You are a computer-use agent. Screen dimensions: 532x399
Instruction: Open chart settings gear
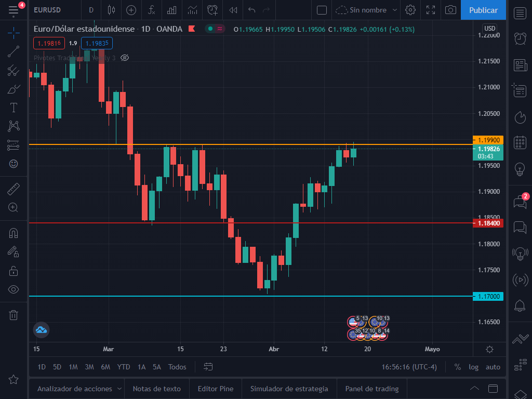pos(410,10)
